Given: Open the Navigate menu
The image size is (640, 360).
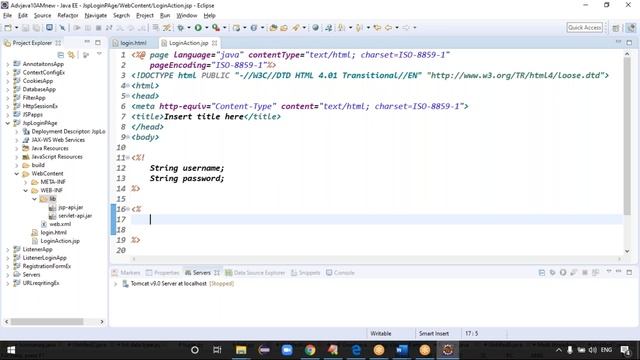Looking at the screenshot, I should tap(96, 16).
